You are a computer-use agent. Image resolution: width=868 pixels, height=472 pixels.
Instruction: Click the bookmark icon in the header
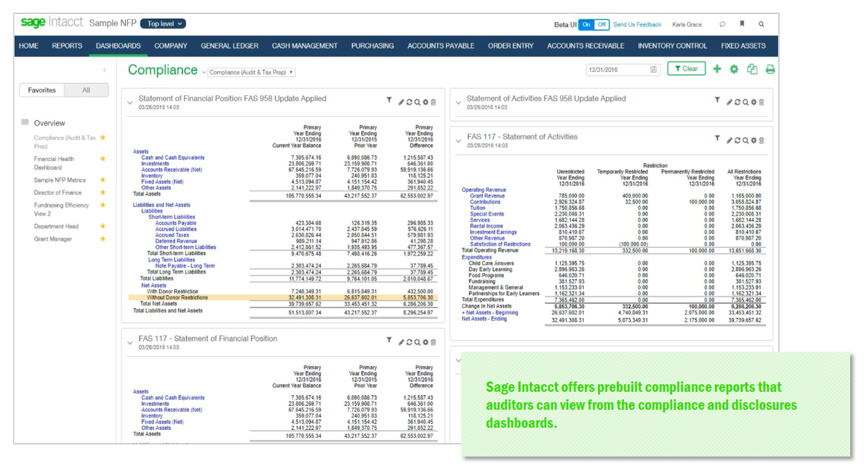pos(742,24)
